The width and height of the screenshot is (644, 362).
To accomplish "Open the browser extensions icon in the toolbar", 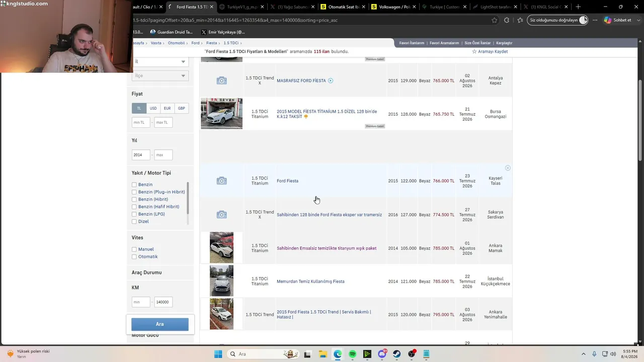I will tap(507, 20).
